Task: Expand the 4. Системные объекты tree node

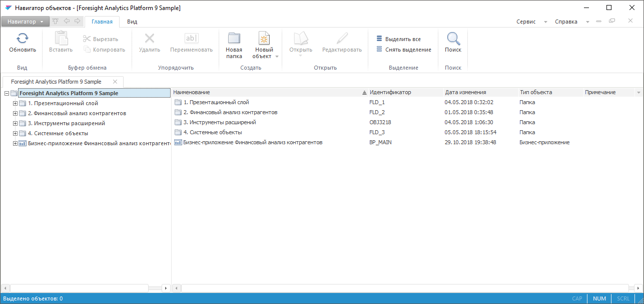Action: [x=15, y=133]
